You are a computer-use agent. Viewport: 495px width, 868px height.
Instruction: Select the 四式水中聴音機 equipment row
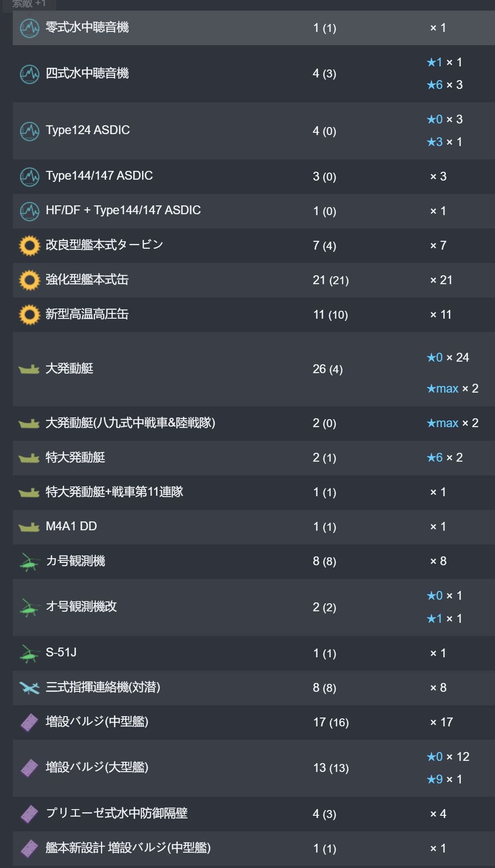254,74
